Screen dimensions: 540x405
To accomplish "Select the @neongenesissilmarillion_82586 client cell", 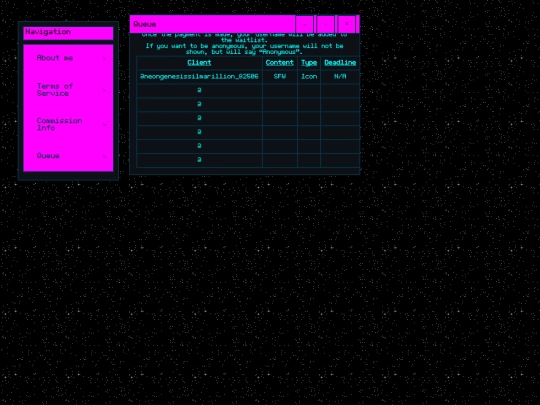I will (x=199, y=76).
